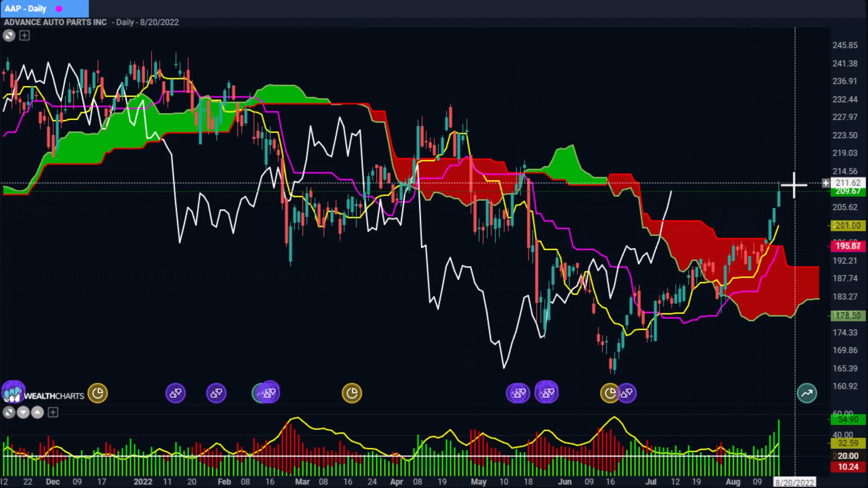The height and width of the screenshot is (488, 868).
Task: Click the Daily - 8/20/2022 header text
Action: (147, 22)
